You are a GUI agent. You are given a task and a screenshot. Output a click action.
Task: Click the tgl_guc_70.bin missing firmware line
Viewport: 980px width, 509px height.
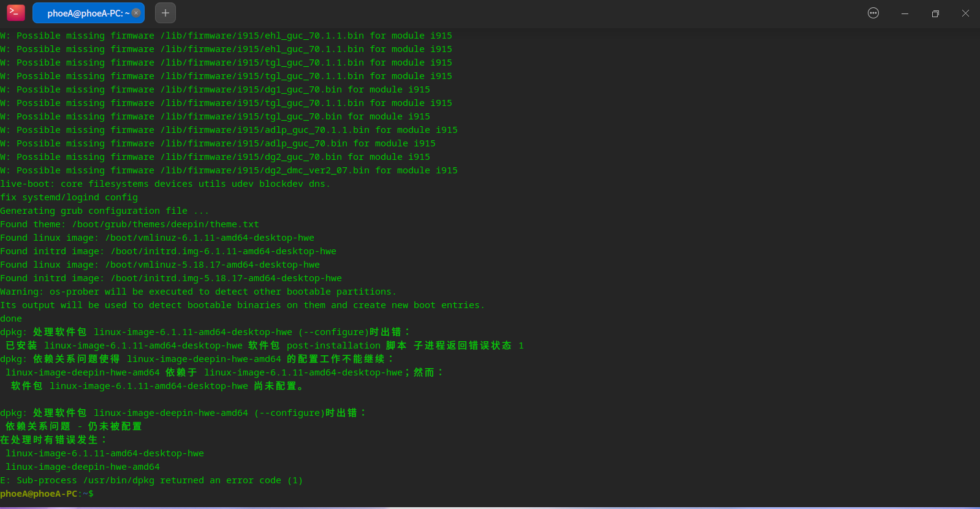coord(215,116)
